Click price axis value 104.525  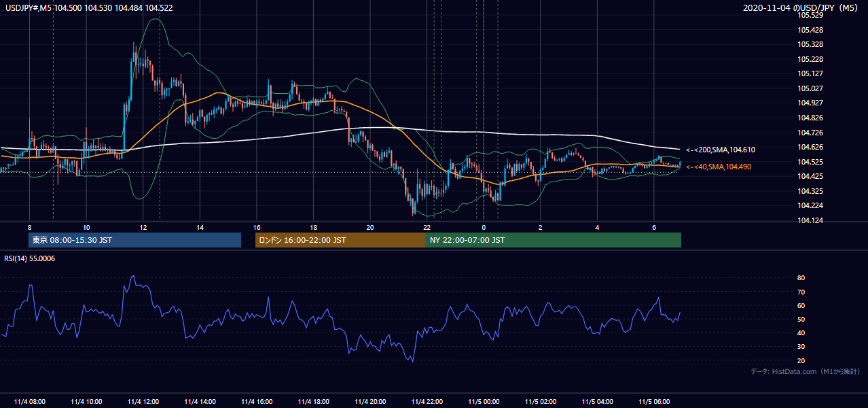point(810,162)
